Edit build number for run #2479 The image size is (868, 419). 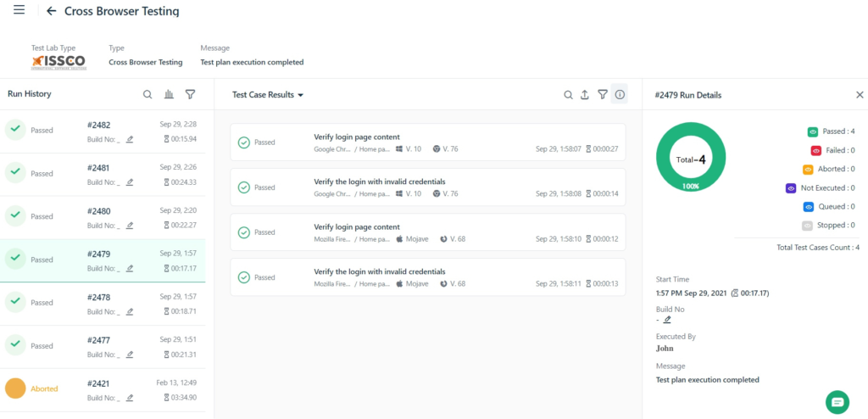tap(130, 268)
